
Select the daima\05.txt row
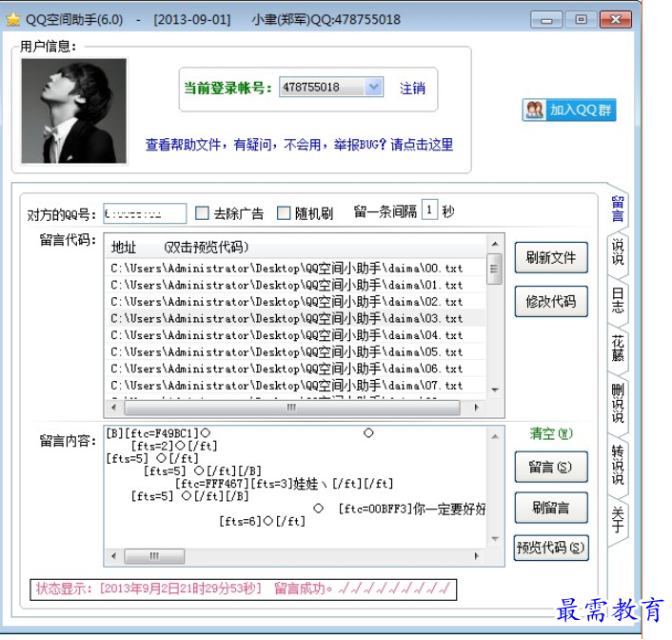tap(295, 352)
